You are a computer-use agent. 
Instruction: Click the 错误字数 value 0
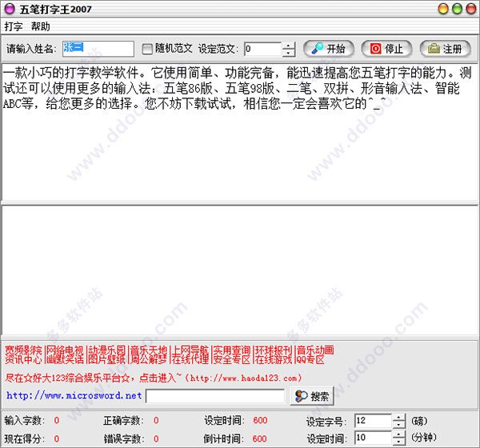156,439
